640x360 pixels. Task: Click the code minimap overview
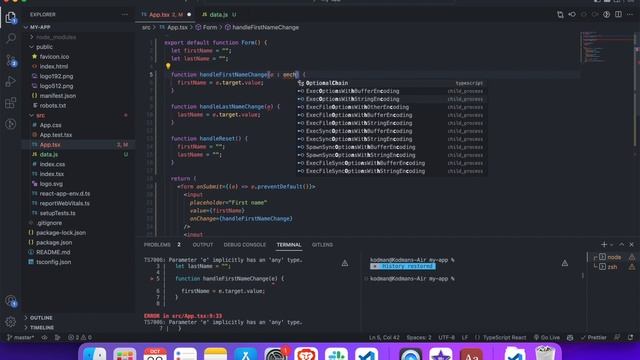pyautogui.click(x=607, y=48)
